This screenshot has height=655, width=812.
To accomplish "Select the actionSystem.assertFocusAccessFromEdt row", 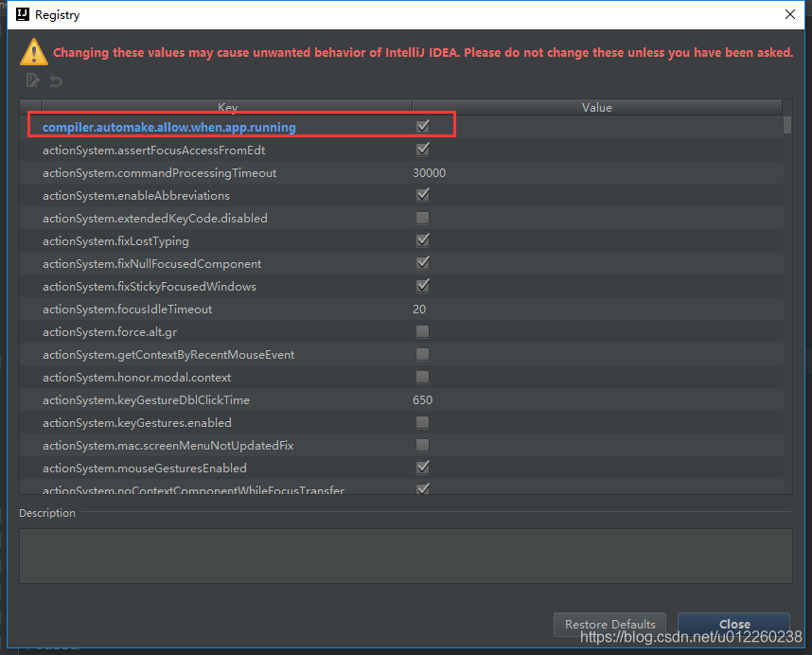I will point(401,150).
